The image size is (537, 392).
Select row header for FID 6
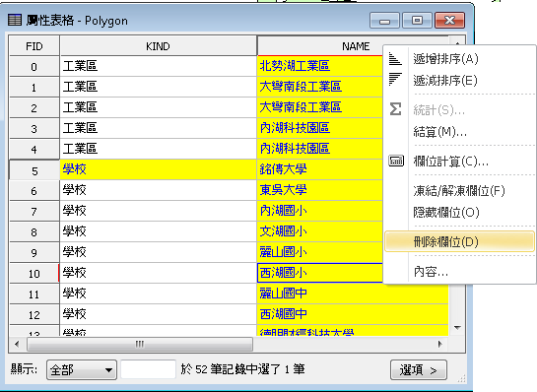click(34, 191)
